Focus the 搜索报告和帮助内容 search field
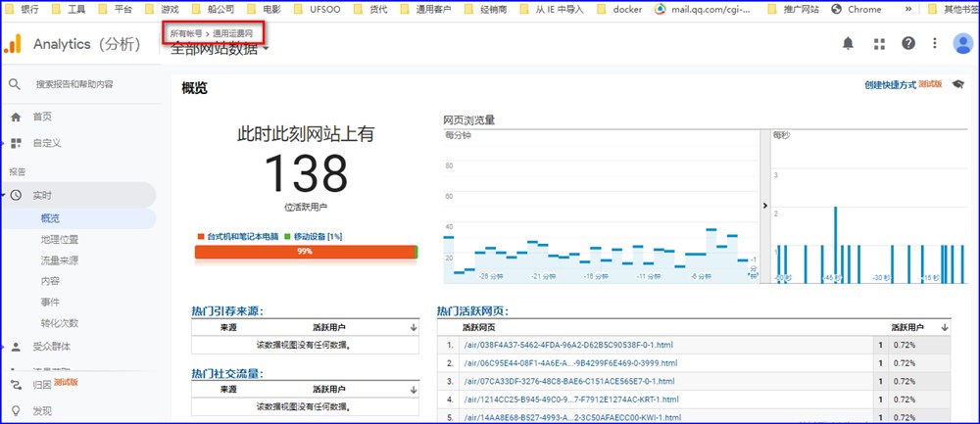The image size is (980, 424). 74,84
